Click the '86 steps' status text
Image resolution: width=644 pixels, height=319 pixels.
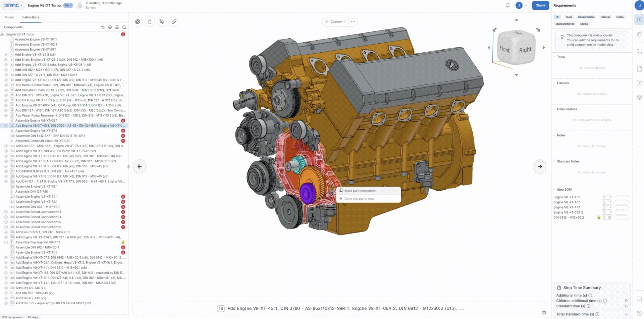point(33,317)
